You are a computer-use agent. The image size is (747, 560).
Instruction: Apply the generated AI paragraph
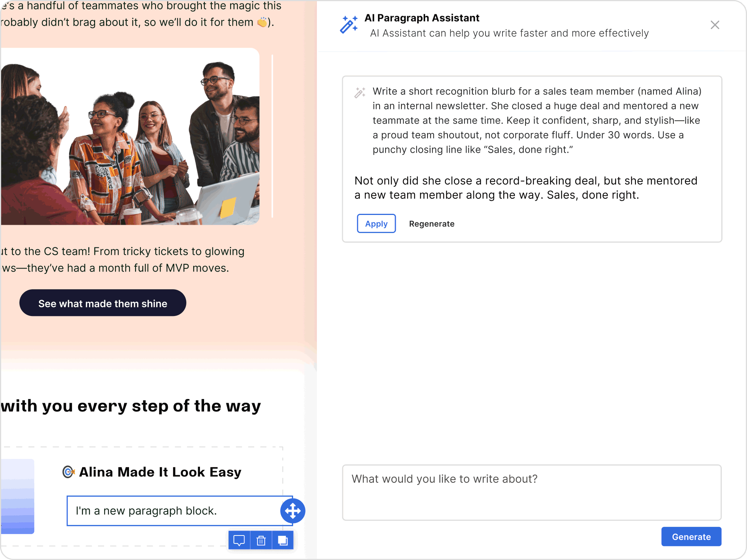point(376,224)
